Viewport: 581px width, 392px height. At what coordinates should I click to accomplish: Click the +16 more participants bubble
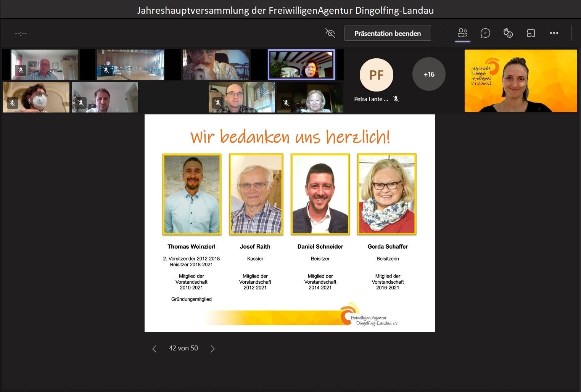(429, 74)
